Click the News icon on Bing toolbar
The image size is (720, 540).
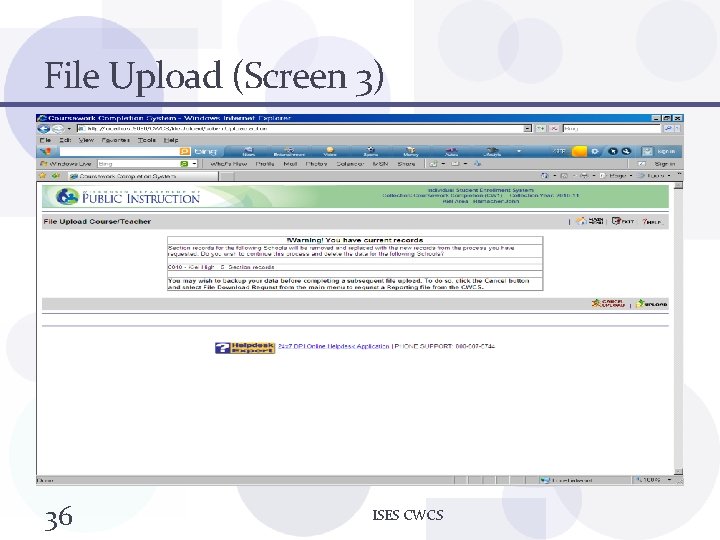tap(248, 152)
